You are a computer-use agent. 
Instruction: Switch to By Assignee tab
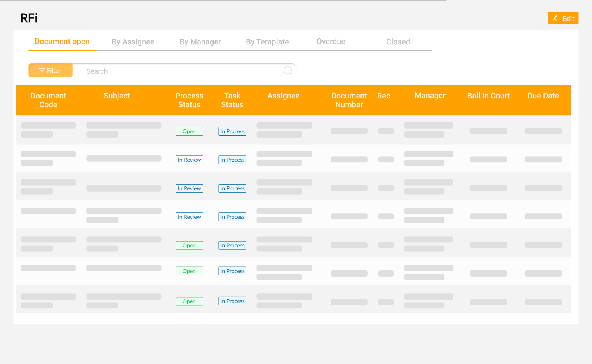pyautogui.click(x=133, y=42)
